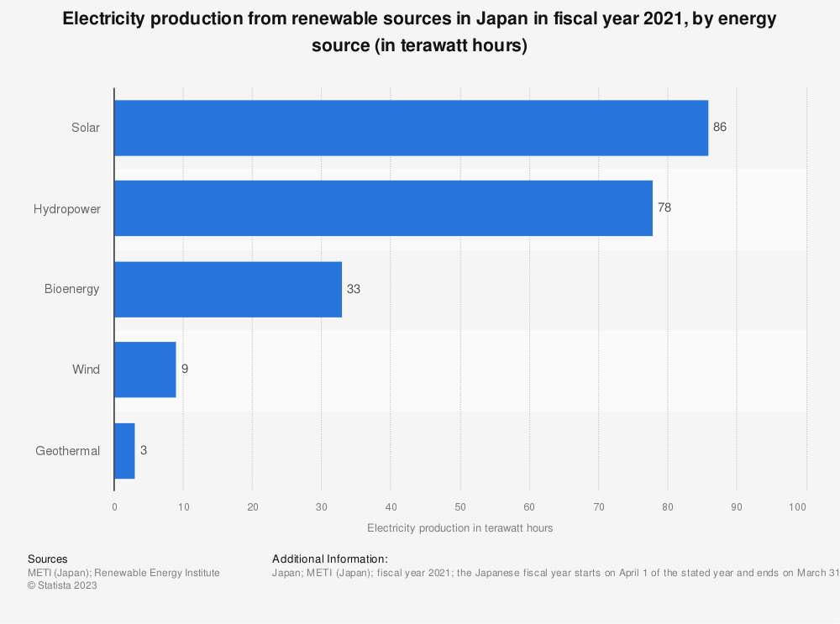
Task: Select the Geothermal category label
Action: [x=67, y=451]
